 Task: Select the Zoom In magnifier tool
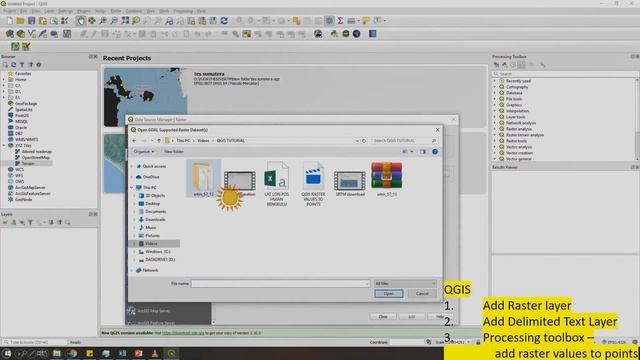pos(103,21)
